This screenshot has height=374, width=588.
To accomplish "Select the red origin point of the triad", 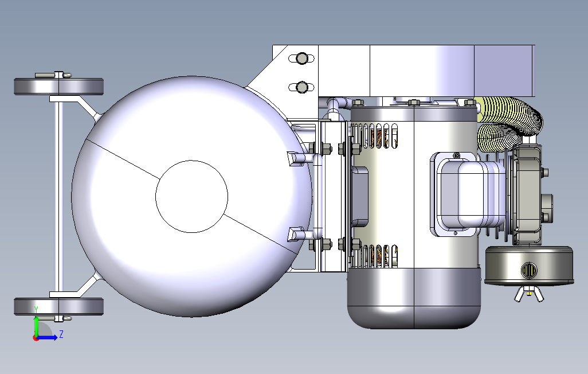I will click(36, 338).
